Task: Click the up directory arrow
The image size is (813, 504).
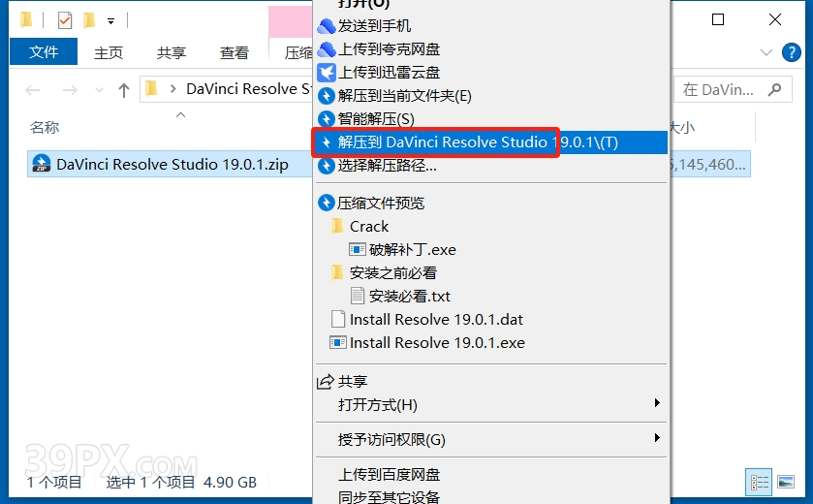Action: [x=123, y=90]
